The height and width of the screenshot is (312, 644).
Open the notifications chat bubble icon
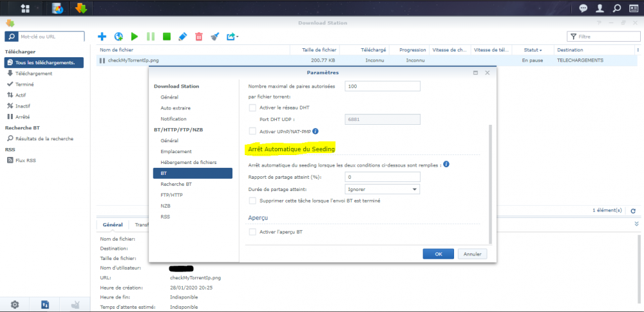click(583, 8)
